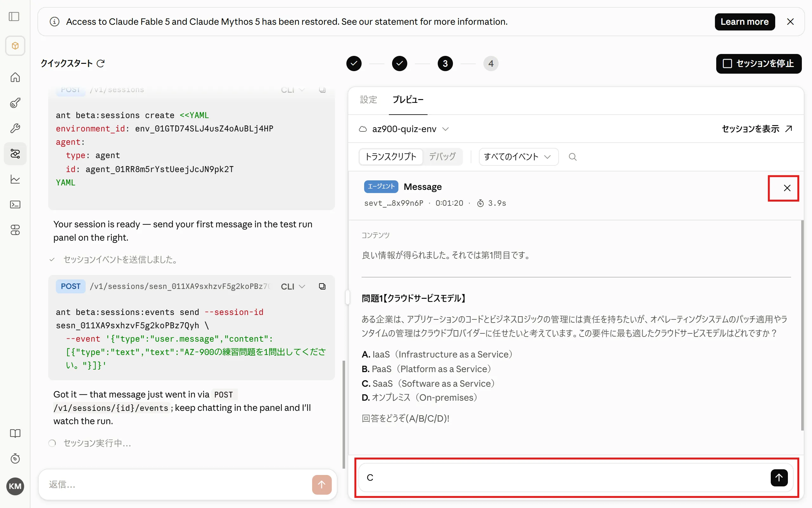Click セッションイベントを送信しました status line
Screen dimensions: 812x508
pos(114,259)
